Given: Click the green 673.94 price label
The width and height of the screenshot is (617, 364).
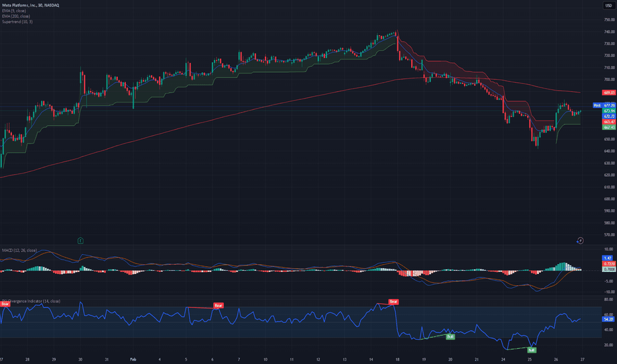Looking at the screenshot, I should [x=609, y=111].
